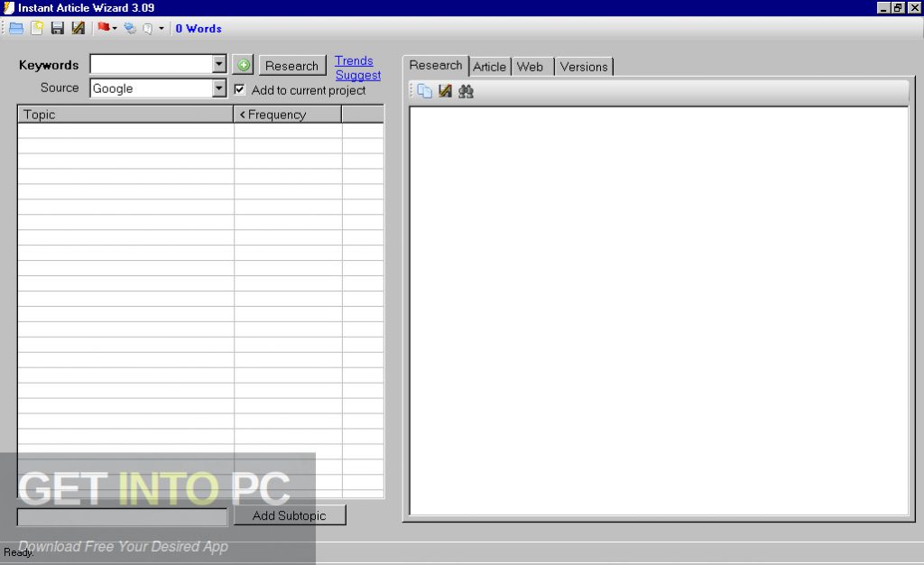Minimize the Instant Article Wizard window

click(x=882, y=7)
